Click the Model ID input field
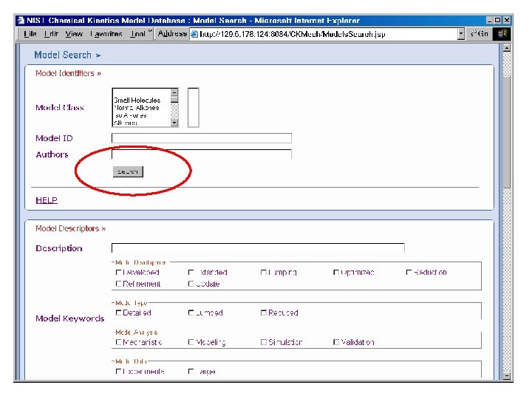 (202, 138)
